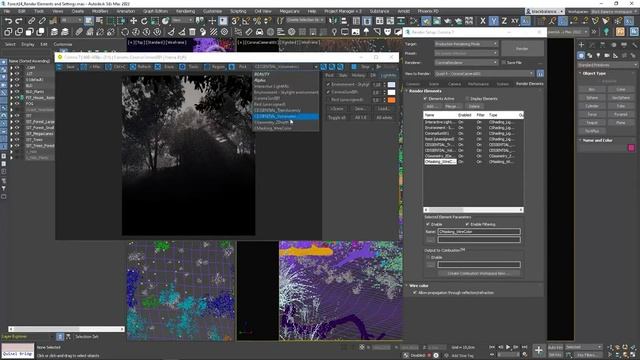The width and height of the screenshot is (640, 360).
Task: Click the trash can icon in second toolbar
Action: click(x=192, y=31)
